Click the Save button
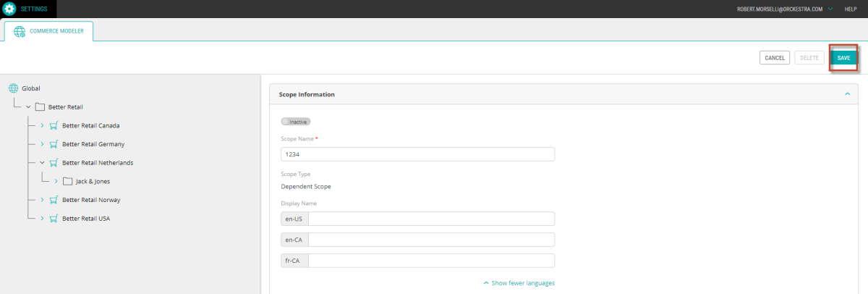The image size is (868, 294). point(843,58)
